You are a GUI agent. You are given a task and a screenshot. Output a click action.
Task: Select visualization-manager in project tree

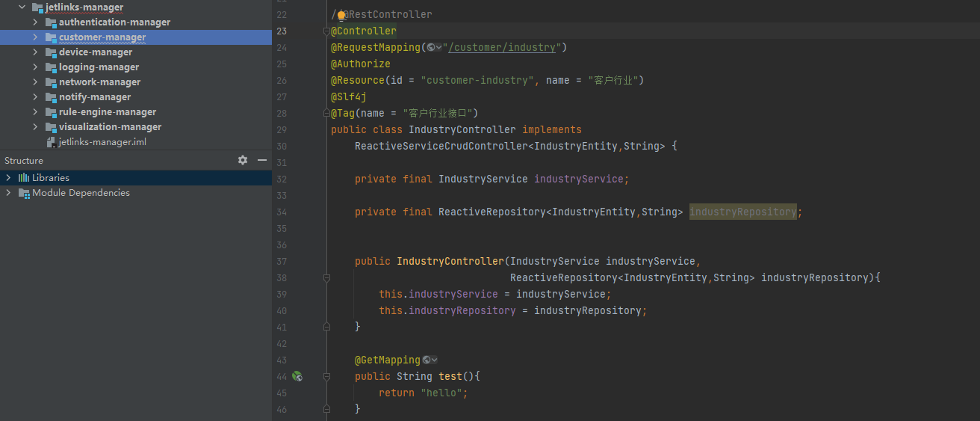click(x=111, y=127)
